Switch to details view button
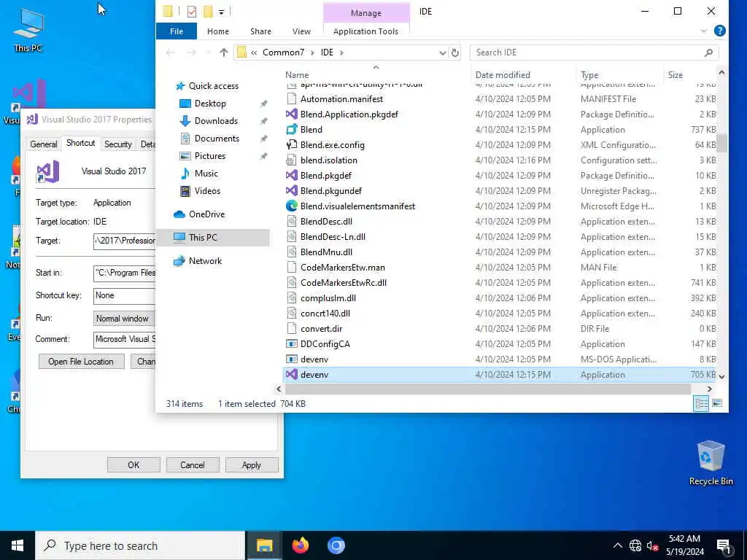This screenshot has height=560, width=747. [x=701, y=403]
